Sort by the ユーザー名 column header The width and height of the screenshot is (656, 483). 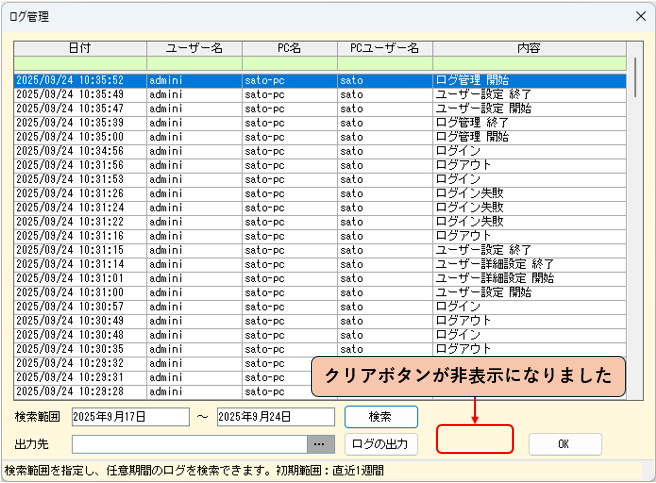(194, 48)
